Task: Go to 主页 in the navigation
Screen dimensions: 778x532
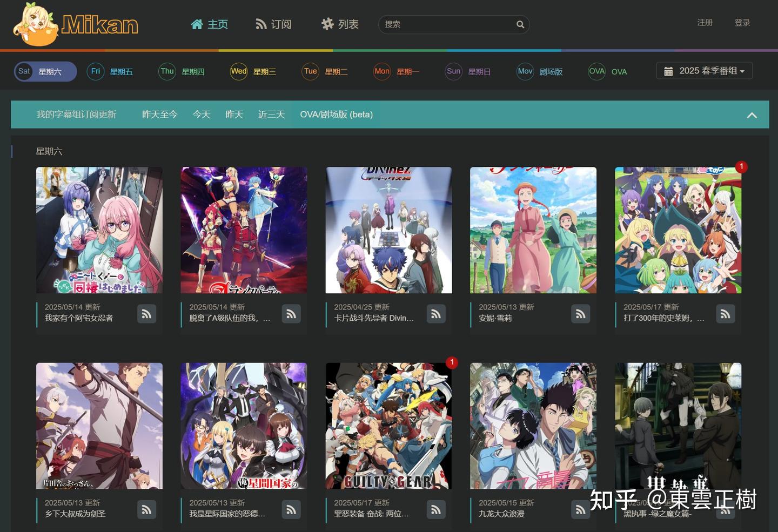Action: point(210,24)
